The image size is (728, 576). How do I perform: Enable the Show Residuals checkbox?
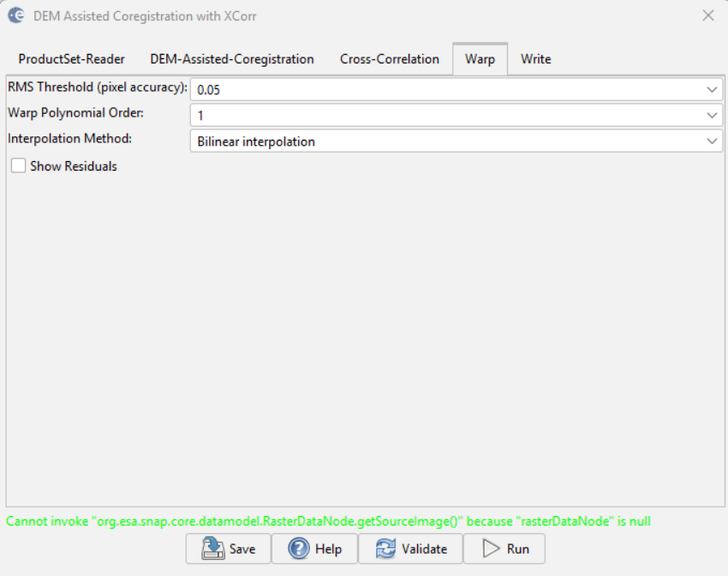point(18,166)
